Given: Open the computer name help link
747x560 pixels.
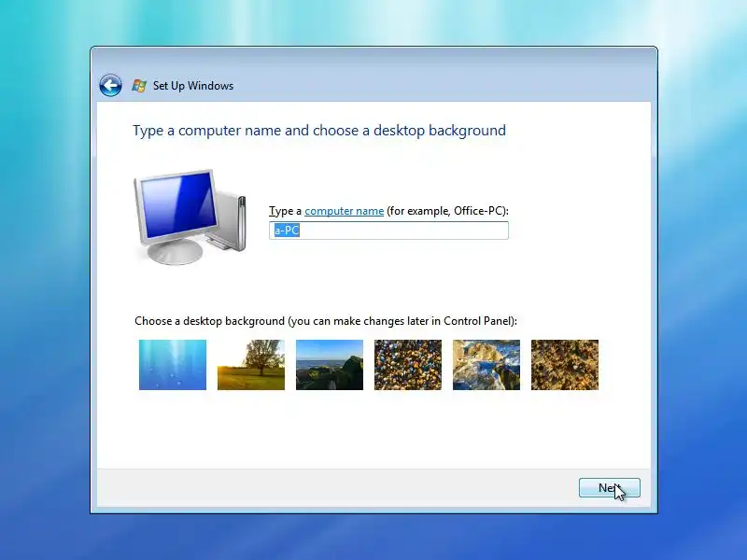Looking at the screenshot, I should [344, 211].
